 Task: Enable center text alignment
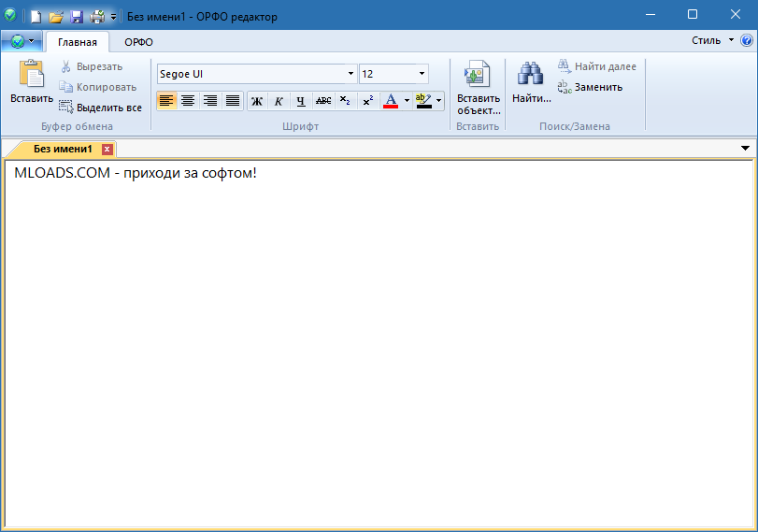pos(188,101)
